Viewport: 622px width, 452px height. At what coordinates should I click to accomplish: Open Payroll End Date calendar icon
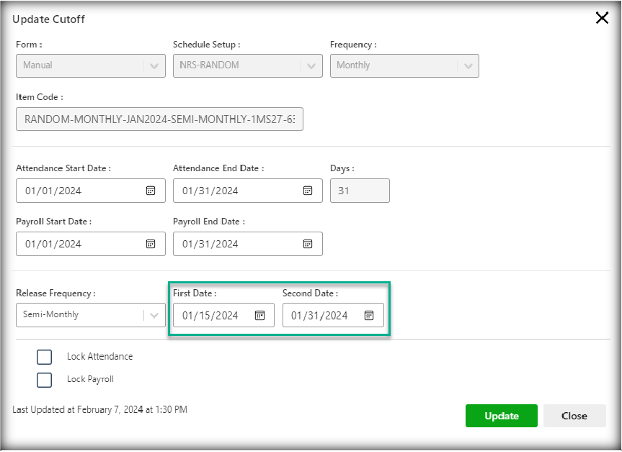[x=308, y=243]
